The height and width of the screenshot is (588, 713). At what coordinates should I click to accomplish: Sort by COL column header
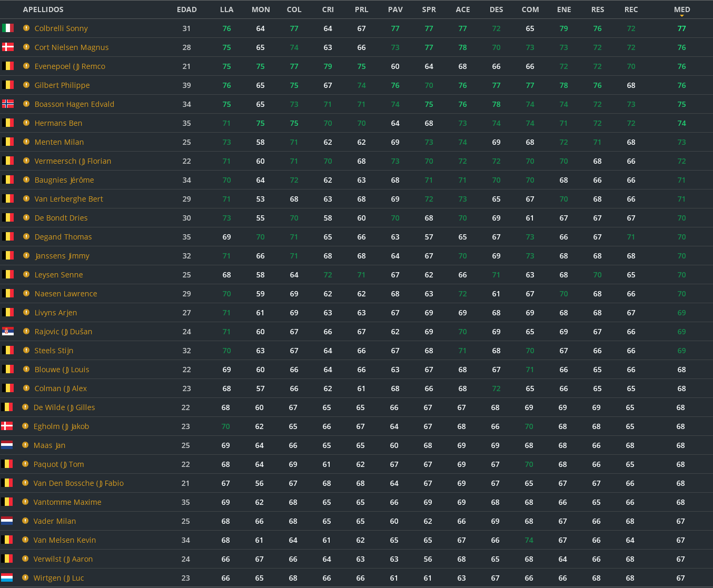point(294,9)
